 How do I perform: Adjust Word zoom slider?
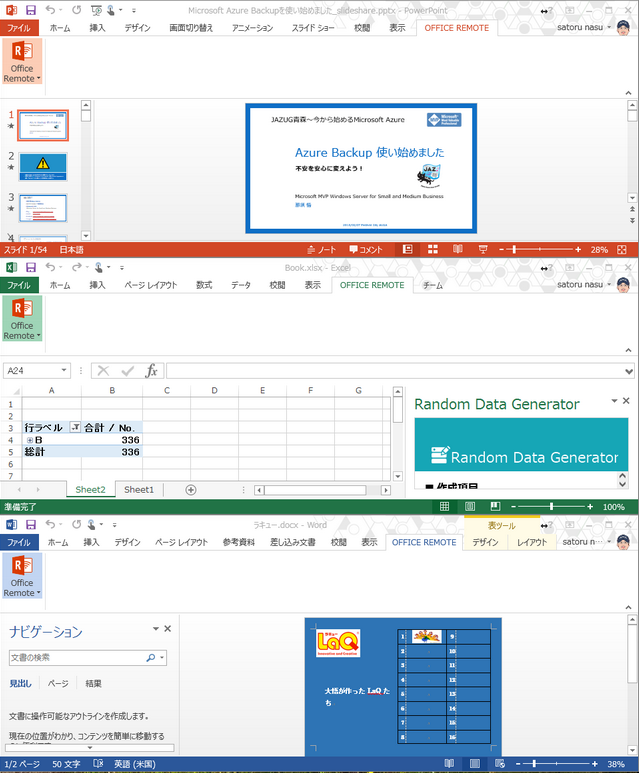click(533, 764)
